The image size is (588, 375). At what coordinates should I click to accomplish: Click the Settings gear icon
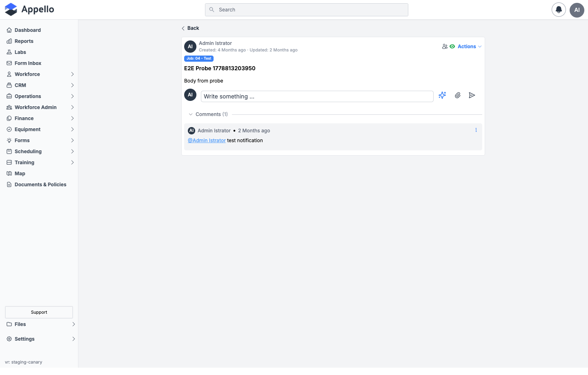click(9, 339)
